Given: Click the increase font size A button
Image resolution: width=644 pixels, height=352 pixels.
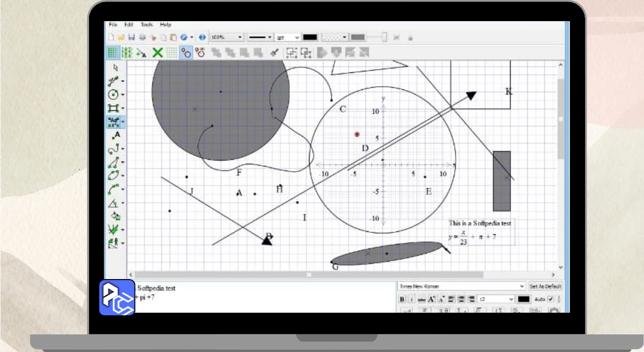Looking at the screenshot, I should tap(432, 299).
